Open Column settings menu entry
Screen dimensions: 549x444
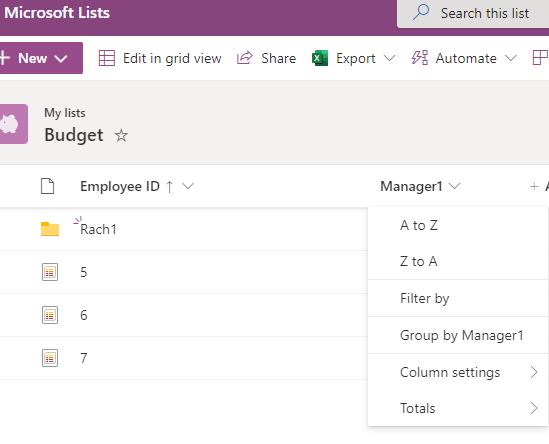pyautogui.click(x=458, y=372)
